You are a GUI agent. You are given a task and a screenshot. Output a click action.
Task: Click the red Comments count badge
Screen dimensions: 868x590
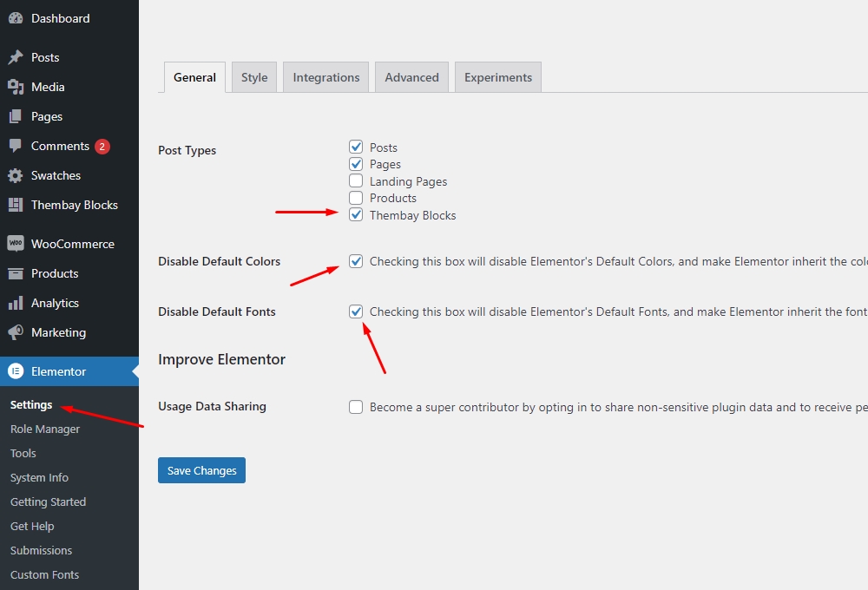pyautogui.click(x=102, y=147)
